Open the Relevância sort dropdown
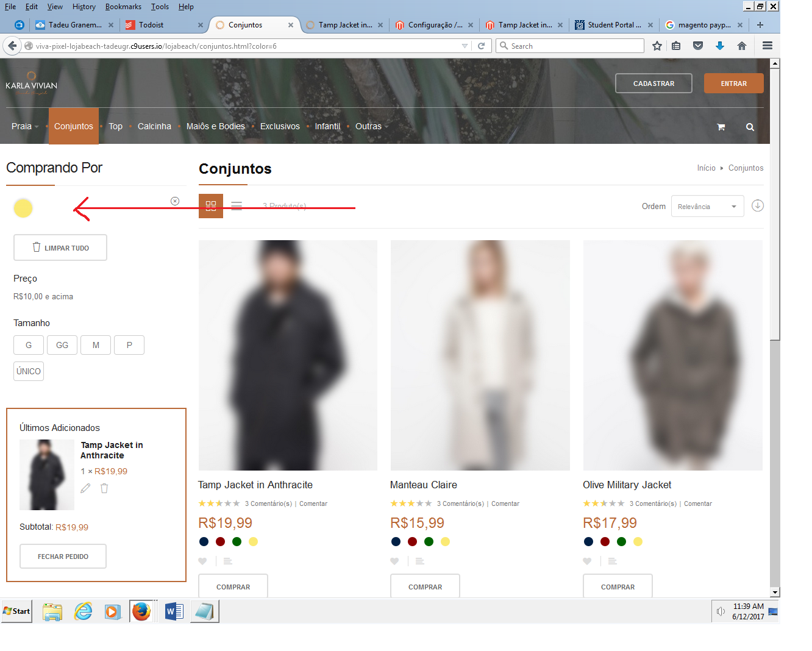This screenshot has width=812, height=651. pyautogui.click(x=707, y=207)
